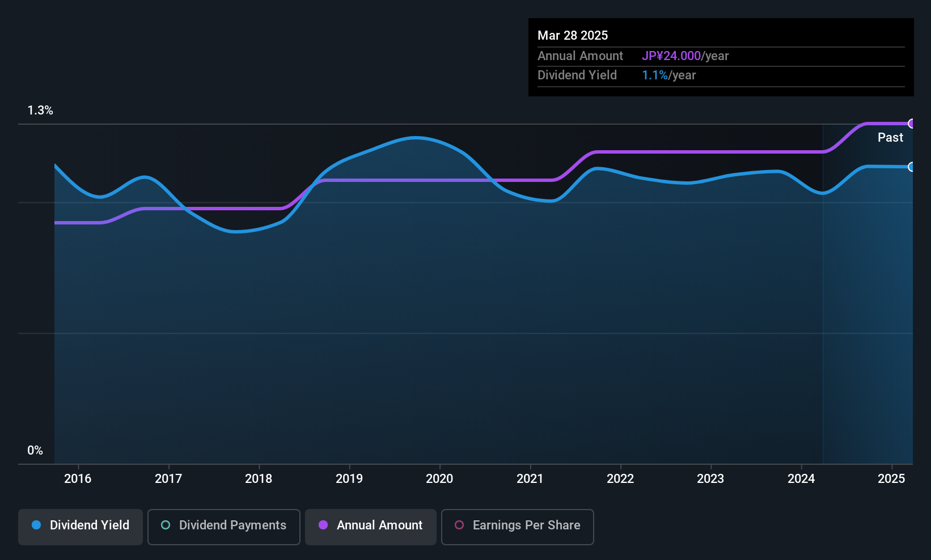Click the Past region label
Viewport: 931px width, 560px height.
pyautogui.click(x=890, y=137)
